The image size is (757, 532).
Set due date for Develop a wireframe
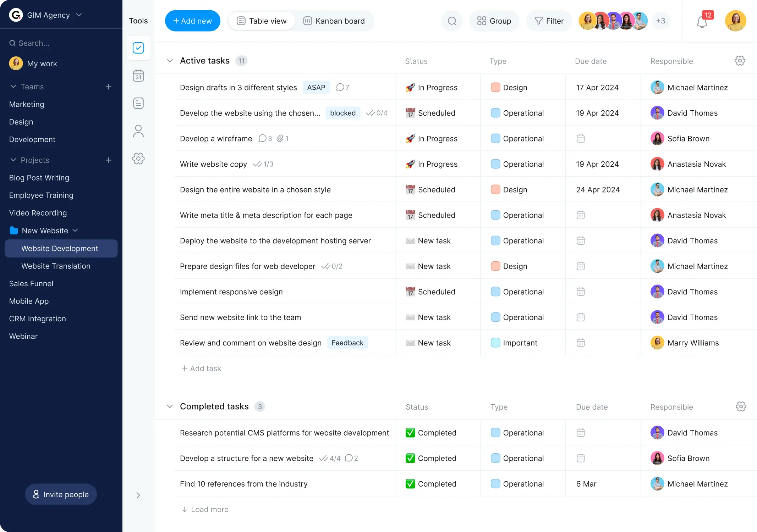click(x=581, y=138)
